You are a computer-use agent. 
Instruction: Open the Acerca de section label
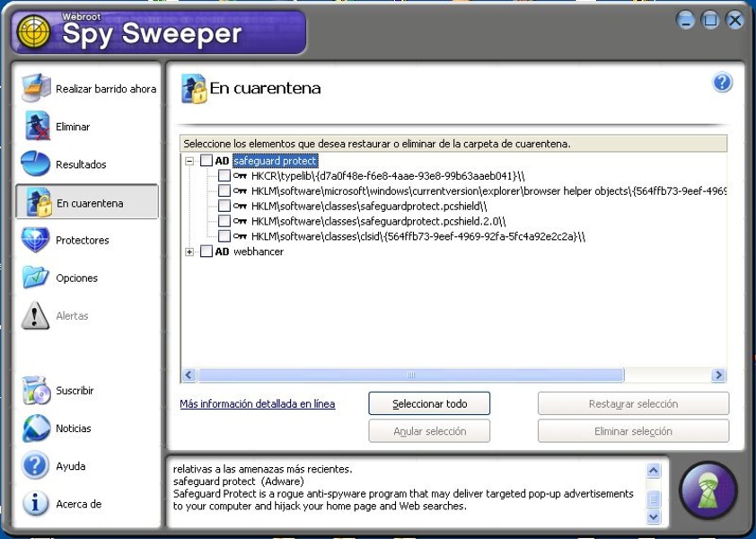(79, 504)
